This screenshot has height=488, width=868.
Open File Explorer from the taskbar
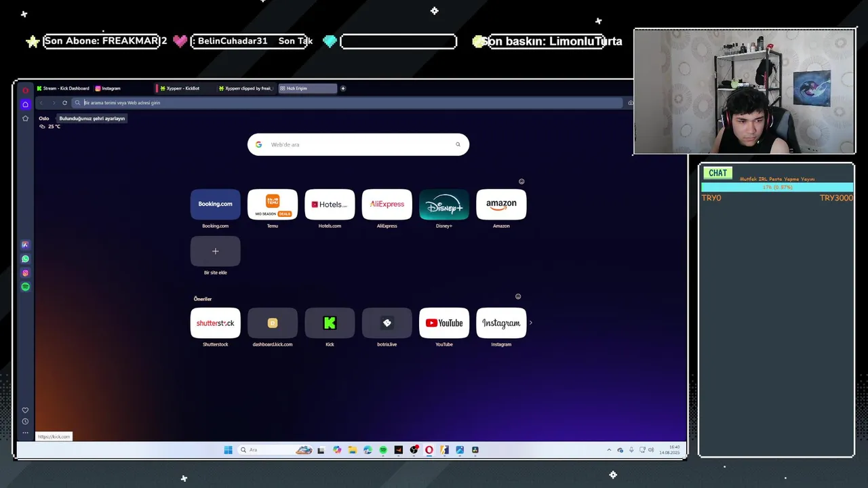tap(352, 450)
